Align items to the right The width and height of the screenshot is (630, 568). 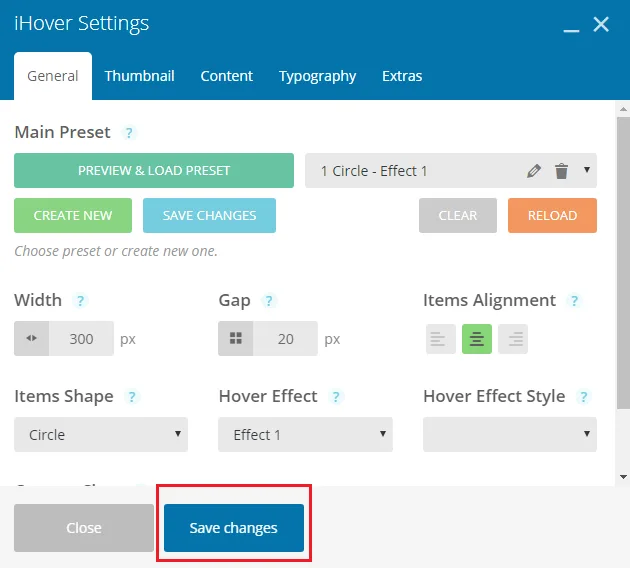point(513,339)
